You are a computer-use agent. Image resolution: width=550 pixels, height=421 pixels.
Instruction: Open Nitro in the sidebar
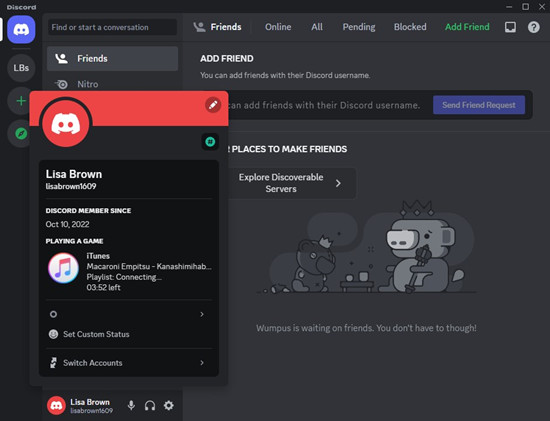point(112,84)
